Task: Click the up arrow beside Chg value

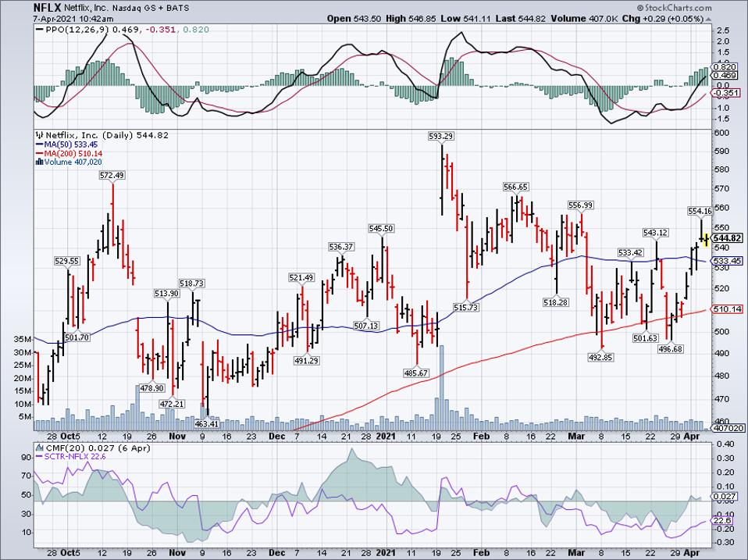Action: point(708,19)
